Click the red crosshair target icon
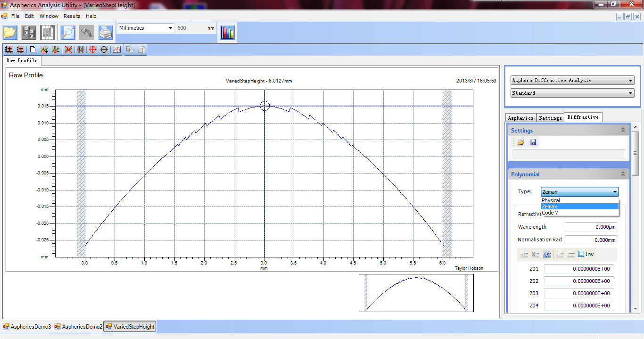The image size is (644, 339). coord(93,49)
